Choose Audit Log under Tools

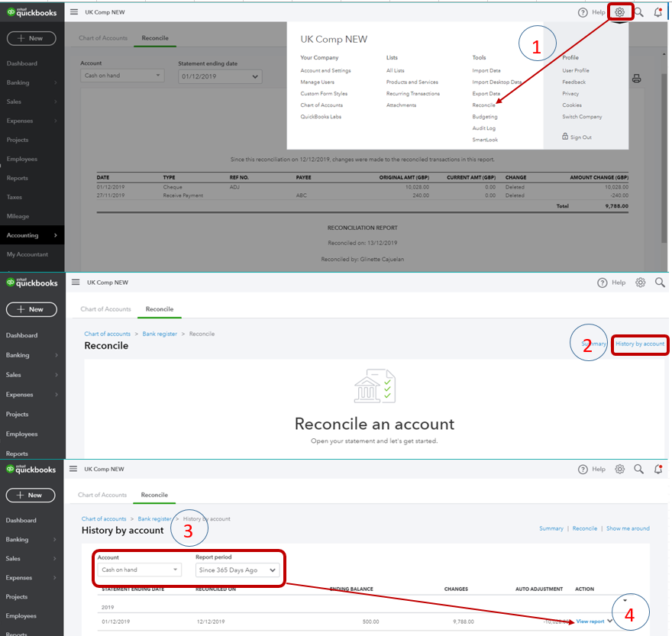[483, 128]
